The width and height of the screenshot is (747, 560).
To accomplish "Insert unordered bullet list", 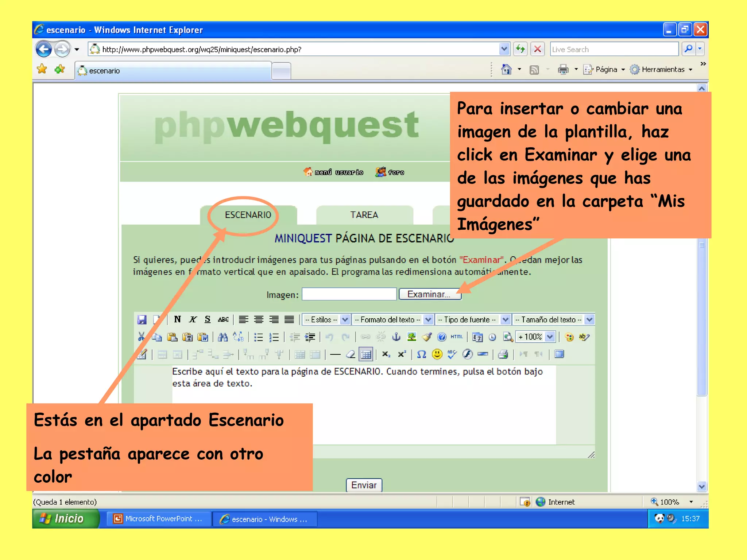I will click(x=259, y=337).
